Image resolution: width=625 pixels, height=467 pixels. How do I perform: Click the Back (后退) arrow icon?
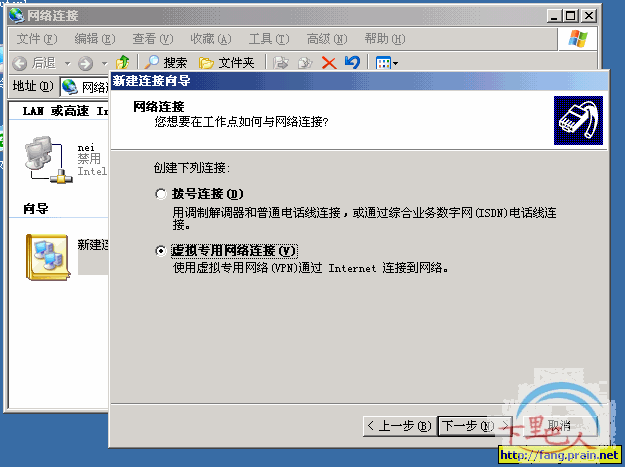coord(19,62)
